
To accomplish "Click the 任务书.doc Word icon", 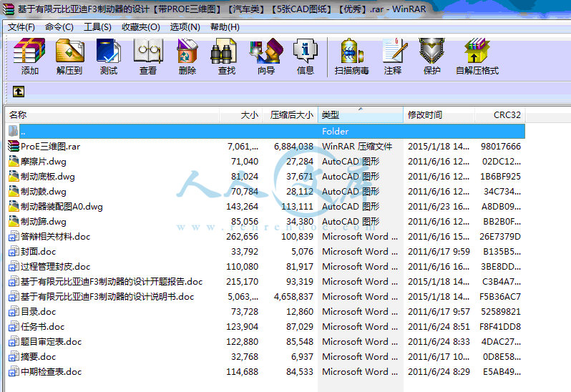I will click(14, 326).
